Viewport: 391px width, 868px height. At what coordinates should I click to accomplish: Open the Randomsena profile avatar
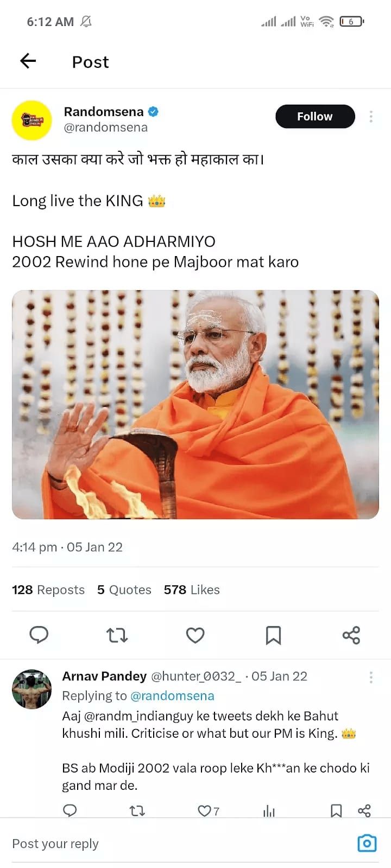point(31,120)
